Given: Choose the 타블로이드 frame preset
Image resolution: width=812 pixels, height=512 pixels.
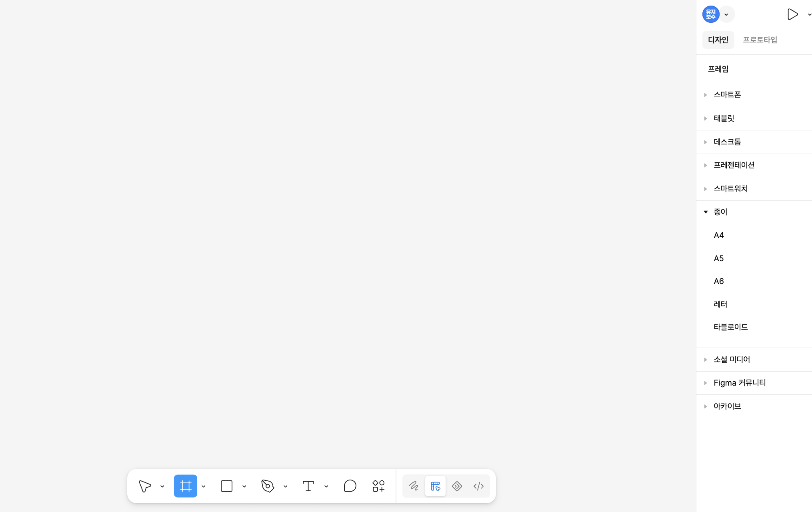Looking at the screenshot, I should pyautogui.click(x=754, y=327).
